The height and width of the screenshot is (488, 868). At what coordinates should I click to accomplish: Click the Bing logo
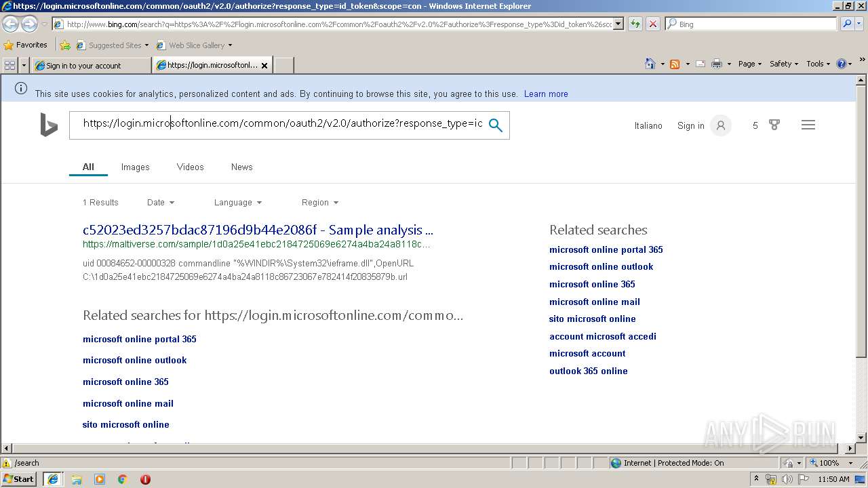[49, 125]
